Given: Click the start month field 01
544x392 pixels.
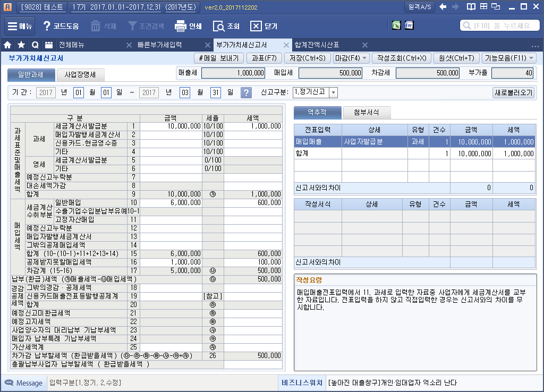Looking at the screenshot, I should tap(79, 92).
